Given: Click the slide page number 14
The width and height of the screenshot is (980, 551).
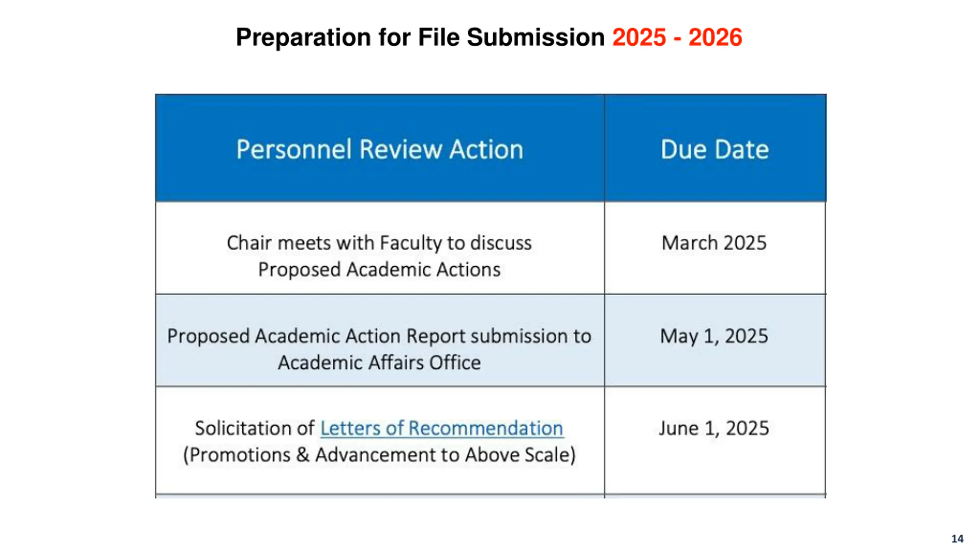Looking at the screenshot, I should [x=957, y=539].
